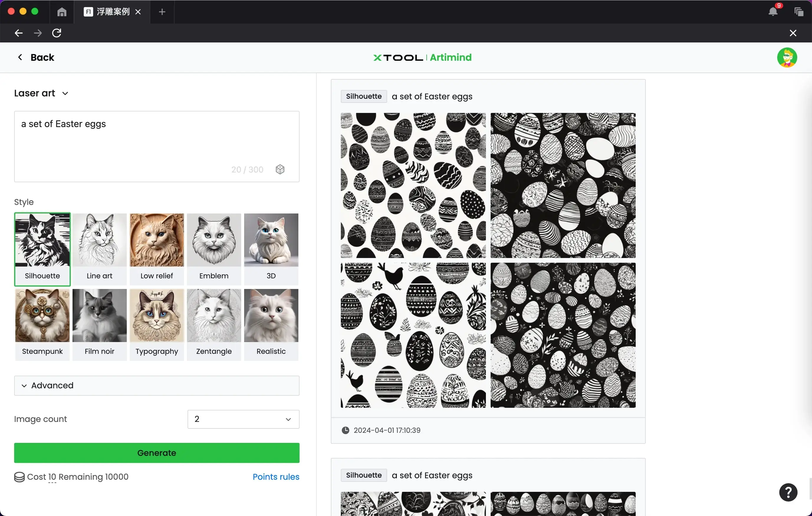Click the Silhouette tag on first result
This screenshot has width=812, height=516.
364,96
